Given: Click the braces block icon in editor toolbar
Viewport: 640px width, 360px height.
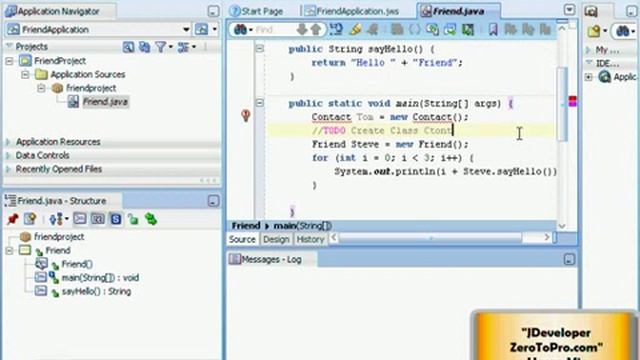Looking at the screenshot, I should click(x=414, y=29).
